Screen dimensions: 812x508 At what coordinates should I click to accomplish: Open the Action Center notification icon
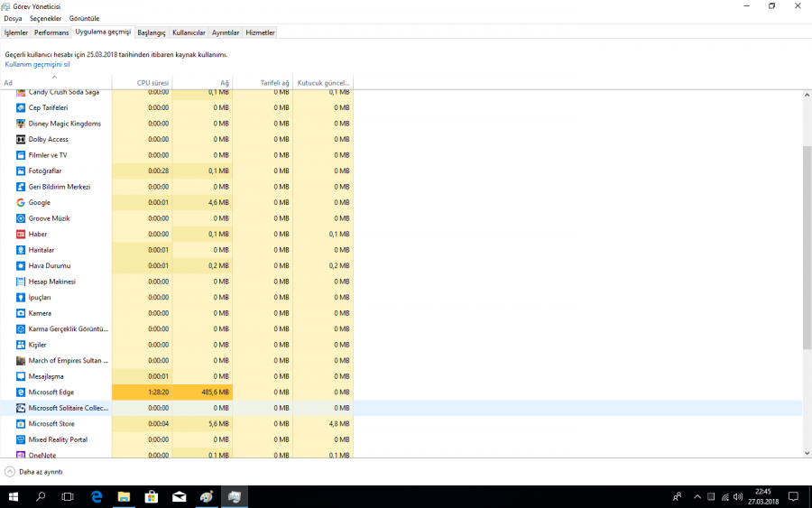[793, 497]
